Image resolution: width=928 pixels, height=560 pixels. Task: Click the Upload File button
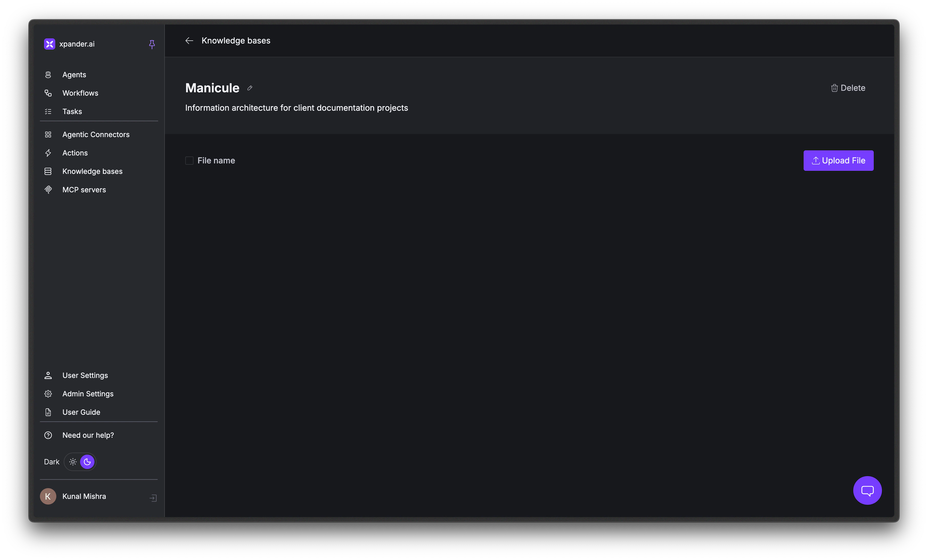(x=838, y=161)
